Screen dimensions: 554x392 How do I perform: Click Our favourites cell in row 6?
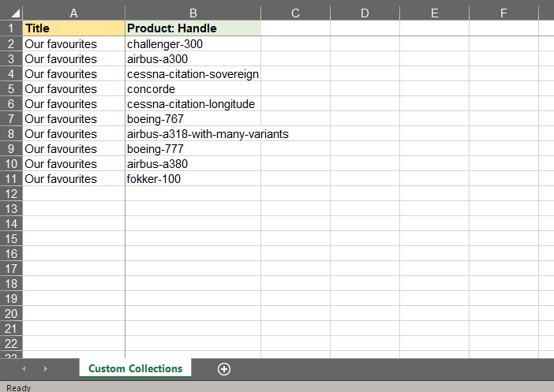74,104
